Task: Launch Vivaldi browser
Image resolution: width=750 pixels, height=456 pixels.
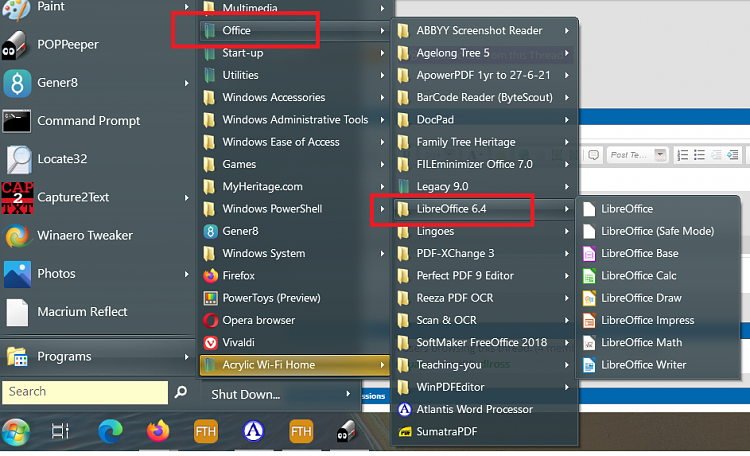Action: 294,343
